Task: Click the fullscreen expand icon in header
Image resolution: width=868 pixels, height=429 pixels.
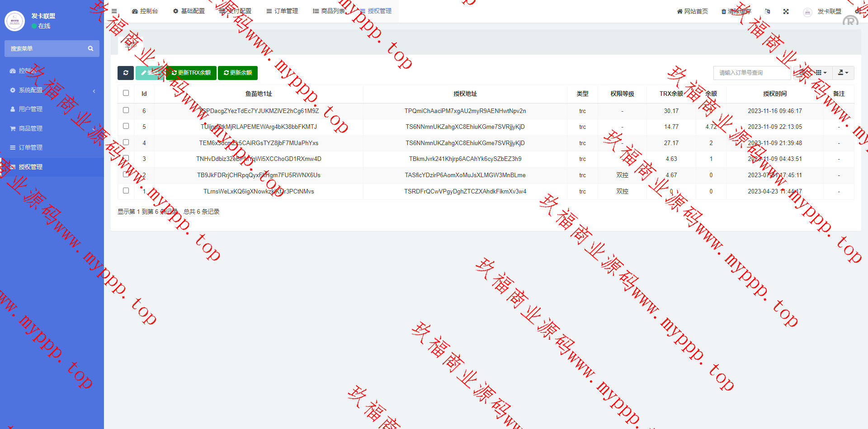Action: tap(786, 12)
